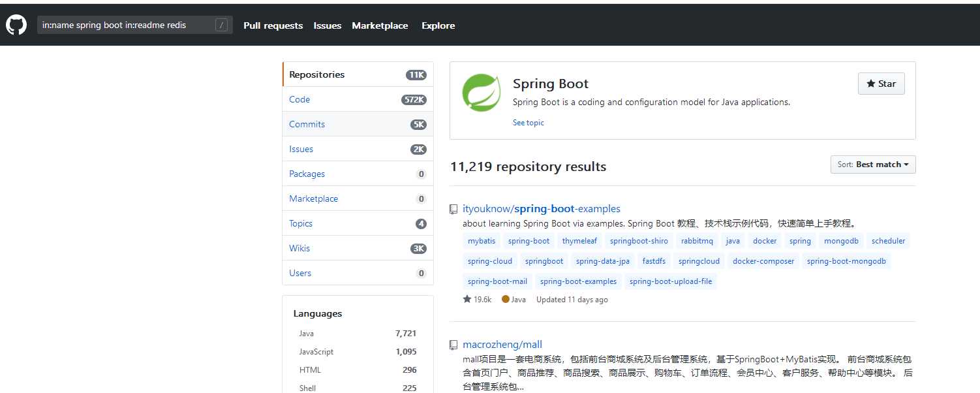Screen dimensions: 980x393
Task: Open Explore in the header
Action: point(438,25)
